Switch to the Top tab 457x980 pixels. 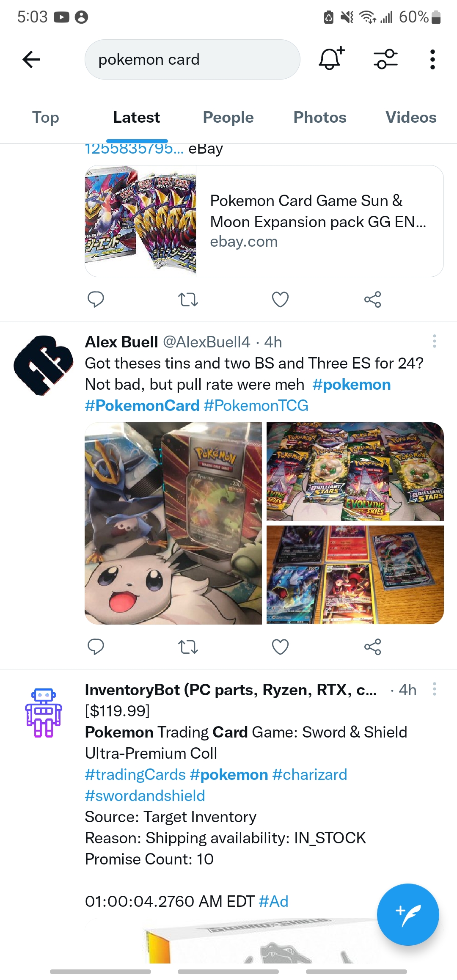tap(46, 118)
